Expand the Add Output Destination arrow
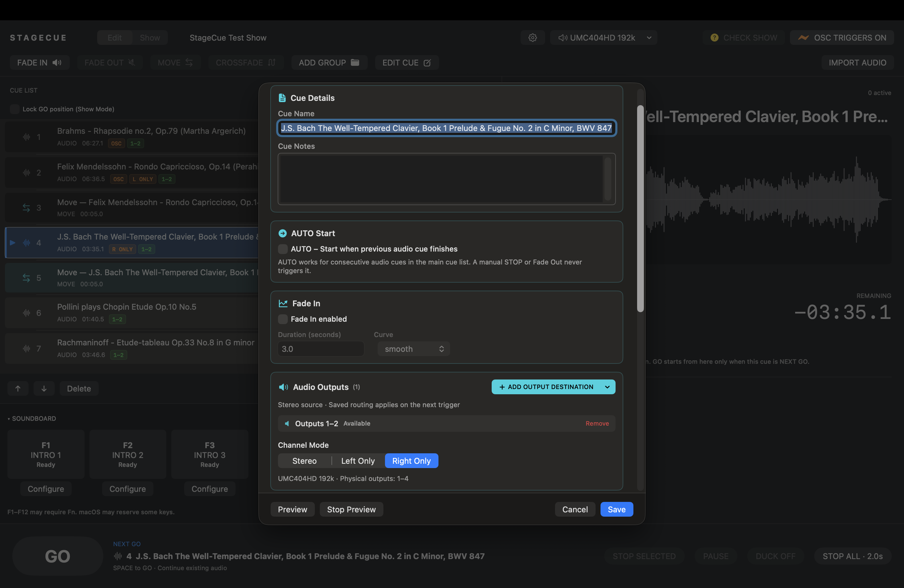Screen dimensions: 904x588 pyautogui.click(x=607, y=387)
